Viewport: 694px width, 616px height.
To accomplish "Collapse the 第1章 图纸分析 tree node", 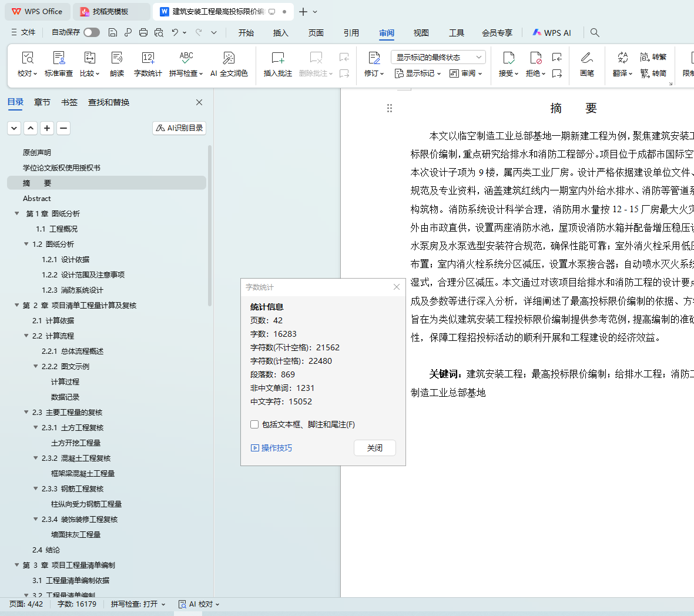I will click(17, 213).
